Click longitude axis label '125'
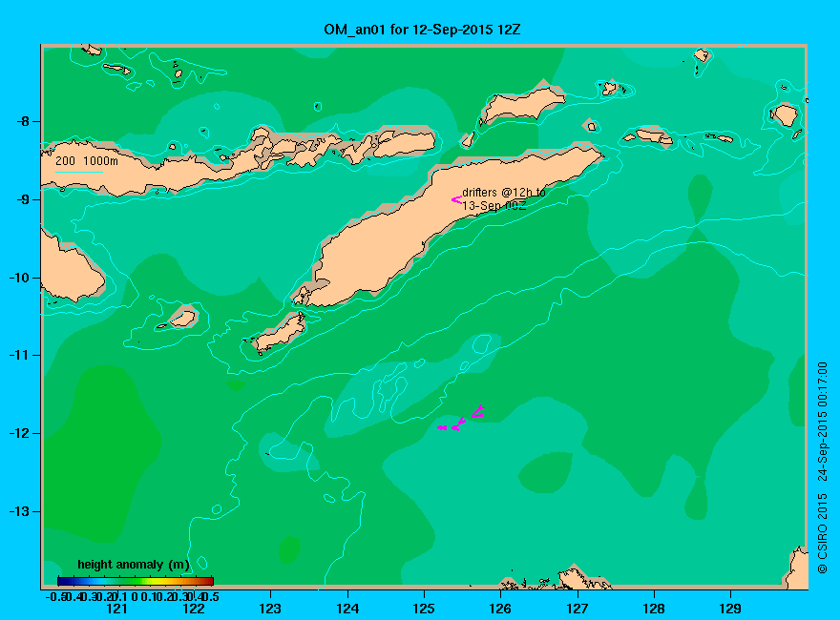 click(x=424, y=609)
